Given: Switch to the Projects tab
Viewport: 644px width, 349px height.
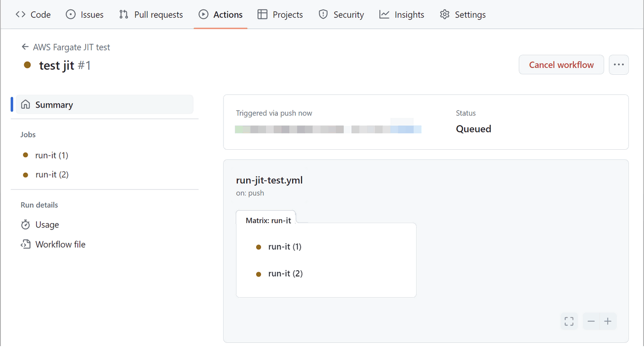Looking at the screenshot, I should 280,14.
